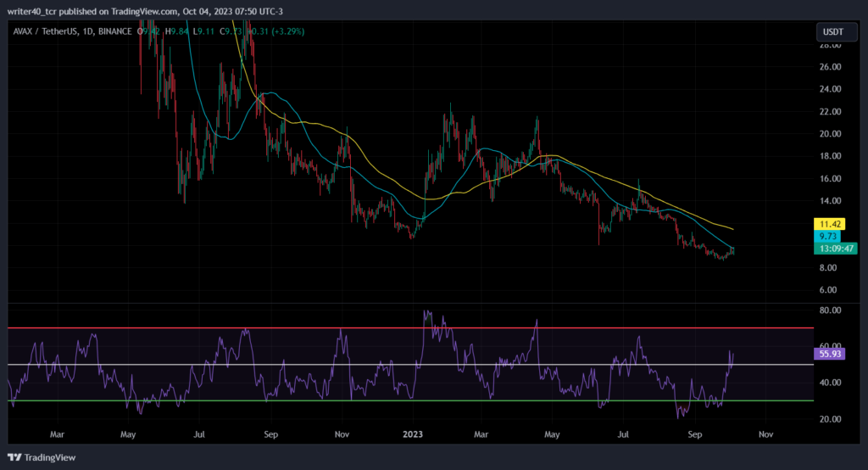Click the 16.00 price axis label
The height and width of the screenshot is (470, 868).
(x=830, y=178)
